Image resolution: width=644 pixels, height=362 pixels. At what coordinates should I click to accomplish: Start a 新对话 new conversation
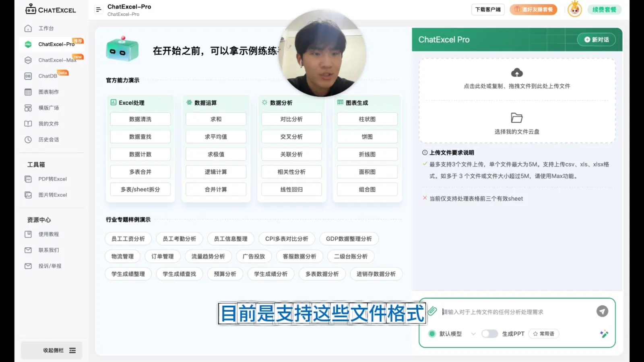tap(597, 39)
